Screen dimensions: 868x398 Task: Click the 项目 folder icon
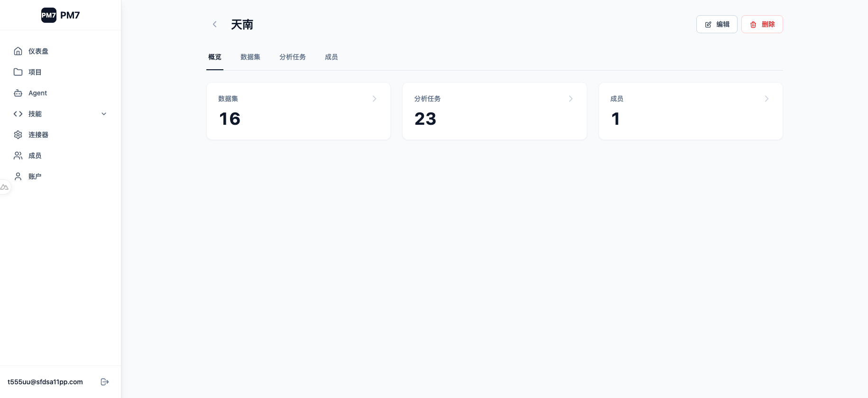pyautogui.click(x=18, y=72)
